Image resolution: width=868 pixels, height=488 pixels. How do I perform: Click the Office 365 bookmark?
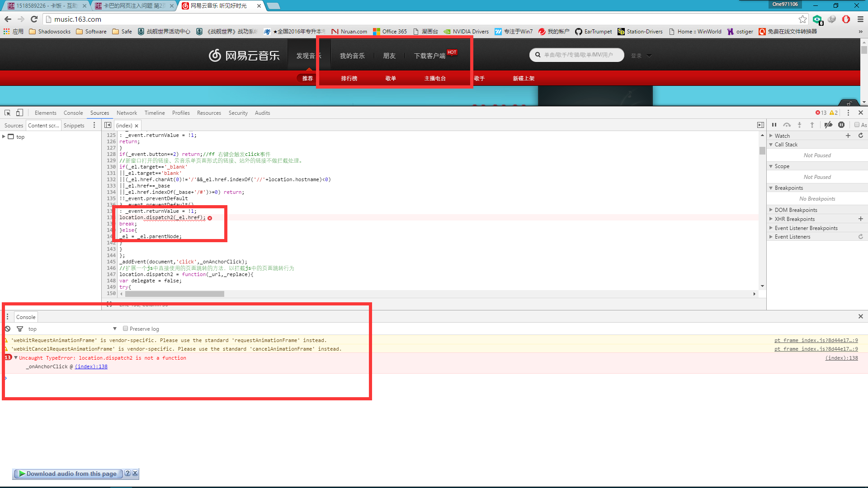390,32
